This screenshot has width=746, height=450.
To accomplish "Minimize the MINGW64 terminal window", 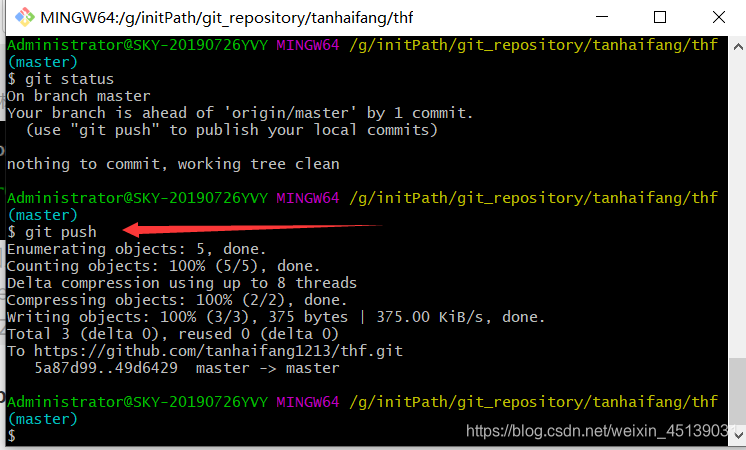I will (602, 17).
